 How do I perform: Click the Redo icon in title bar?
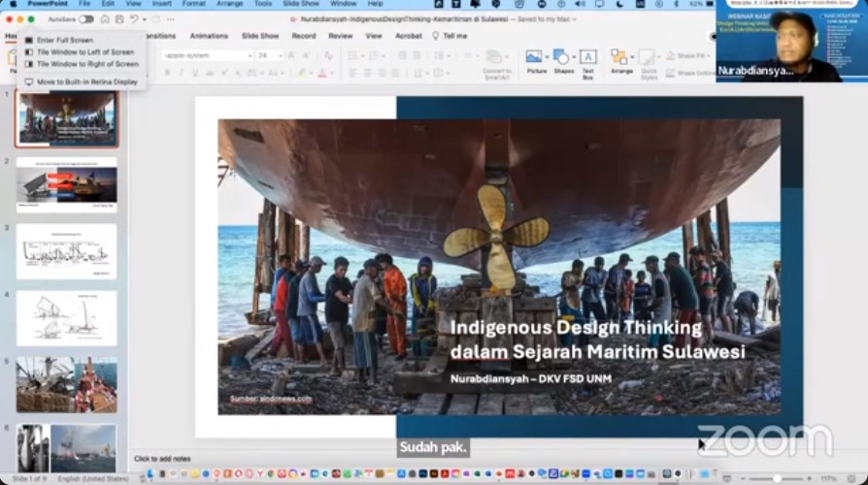click(x=156, y=19)
